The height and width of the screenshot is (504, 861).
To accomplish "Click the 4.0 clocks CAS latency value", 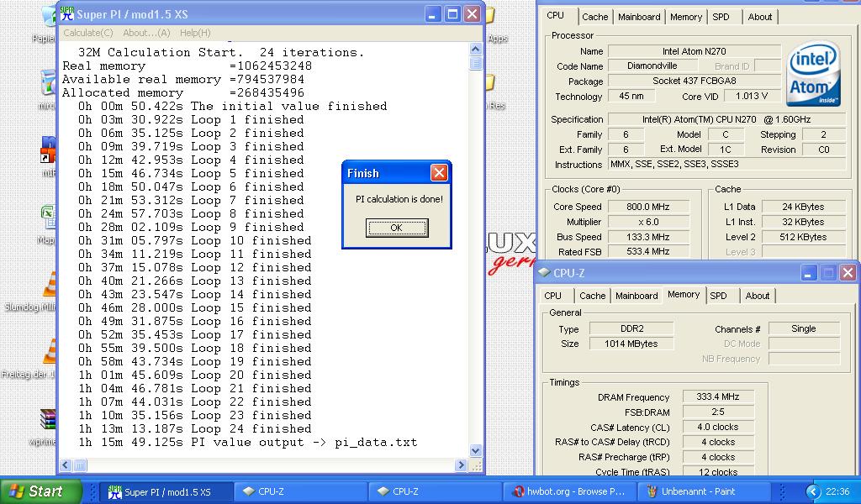I will pyautogui.click(x=718, y=427).
